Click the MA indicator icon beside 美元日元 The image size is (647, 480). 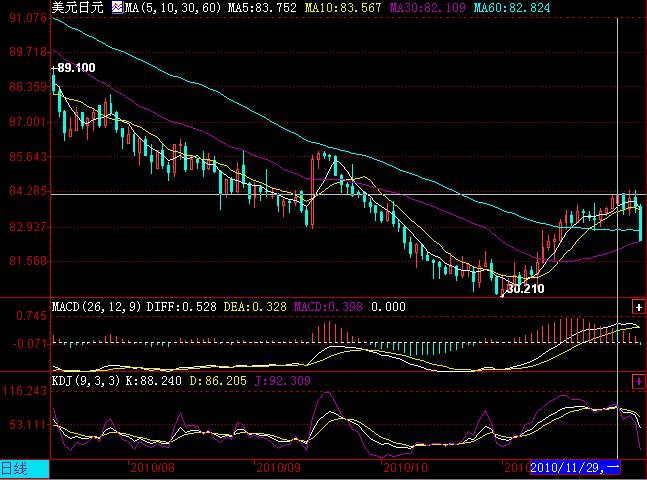(117, 7)
